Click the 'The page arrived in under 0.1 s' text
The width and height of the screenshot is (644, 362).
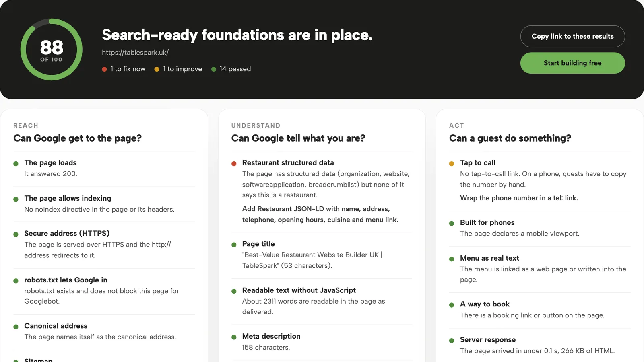click(x=537, y=351)
